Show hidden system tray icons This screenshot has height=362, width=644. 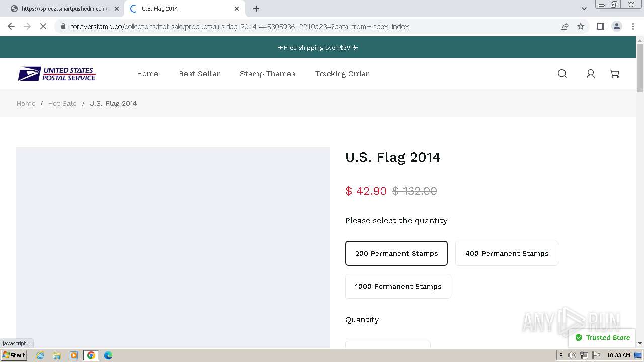pos(561,355)
